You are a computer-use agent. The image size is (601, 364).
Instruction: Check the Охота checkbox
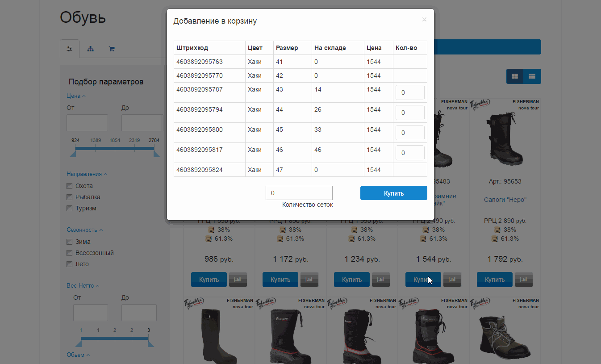point(69,186)
